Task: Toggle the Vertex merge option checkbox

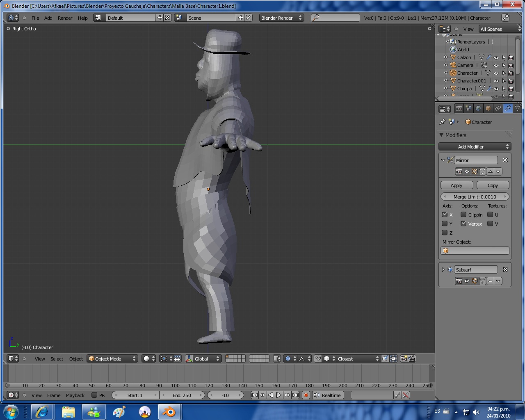Action: point(463,224)
